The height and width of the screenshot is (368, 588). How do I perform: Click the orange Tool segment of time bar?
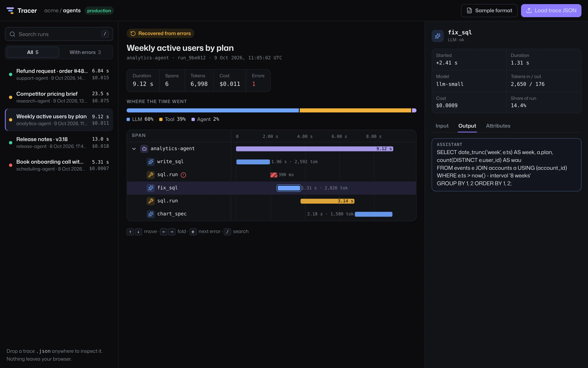pyautogui.click(x=355, y=110)
